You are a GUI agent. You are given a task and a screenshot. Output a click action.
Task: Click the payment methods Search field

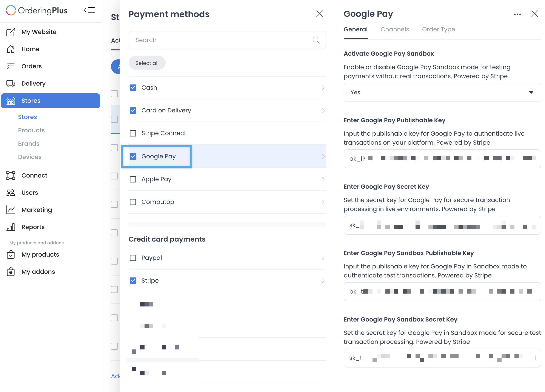pyautogui.click(x=227, y=40)
